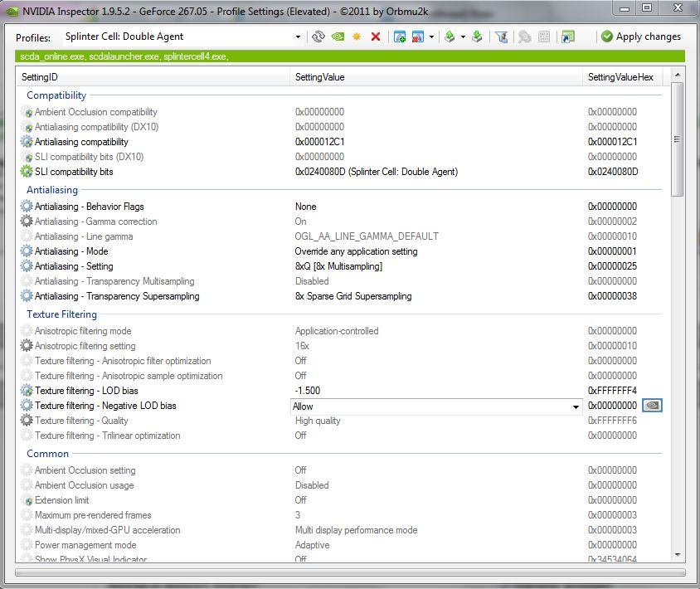Select Trilinear optimization row
Image resolution: width=700 pixels, height=589 pixels.
pos(339,436)
